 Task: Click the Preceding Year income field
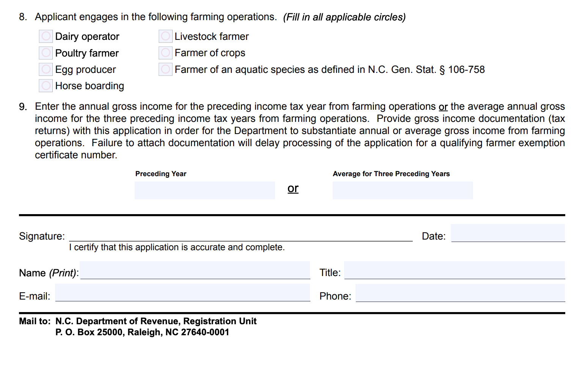[204, 190]
